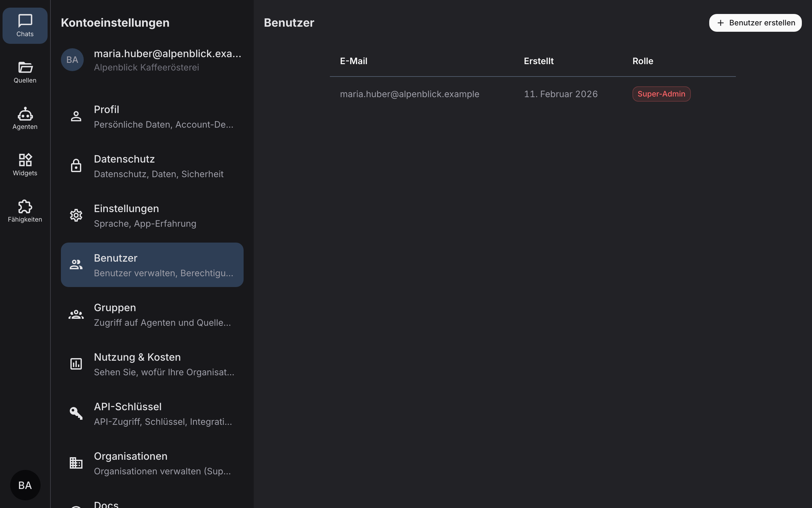
Task: Click the Einstellungen gear icon
Action: [76, 215]
